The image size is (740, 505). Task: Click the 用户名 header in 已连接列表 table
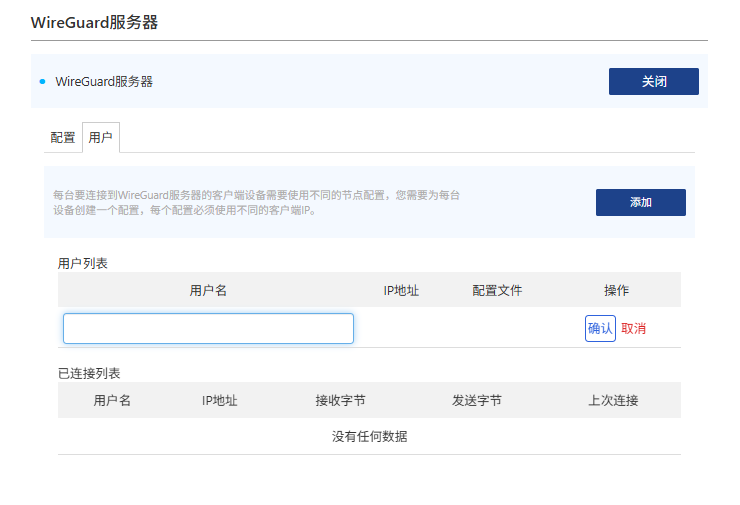[112, 400]
